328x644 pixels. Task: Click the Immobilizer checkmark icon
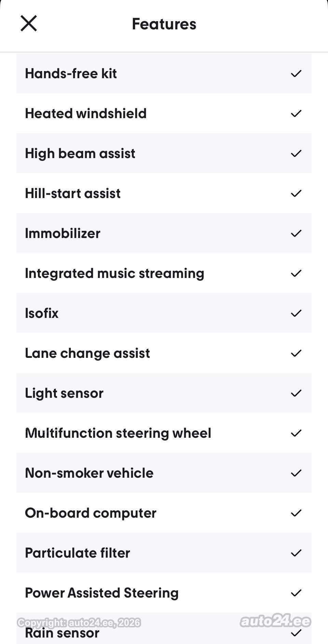click(296, 233)
